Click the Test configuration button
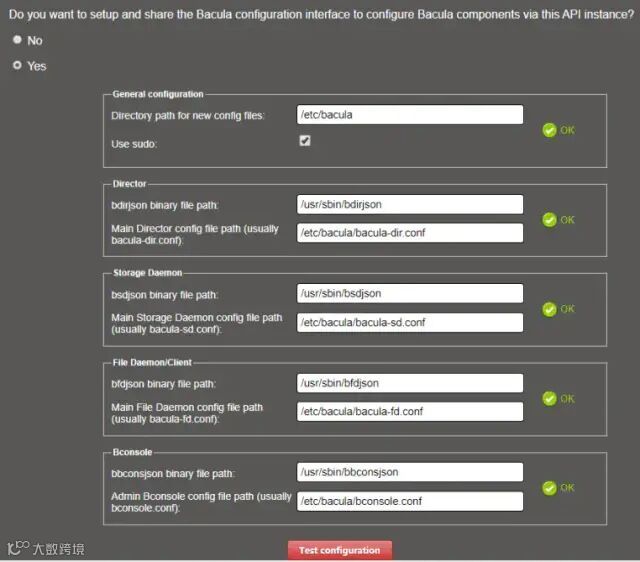The width and height of the screenshot is (640, 562). pyautogui.click(x=340, y=550)
